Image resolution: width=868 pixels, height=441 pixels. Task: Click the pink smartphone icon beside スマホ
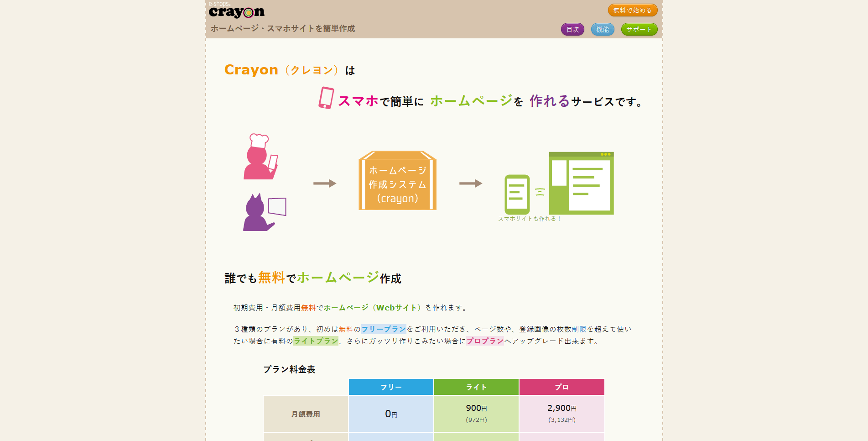click(x=326, y=98)
